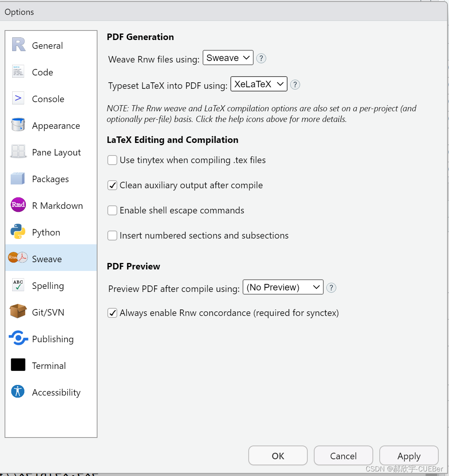Click the Publishing blue sync icon
This screenshot has width=449, height=476.
18,338
